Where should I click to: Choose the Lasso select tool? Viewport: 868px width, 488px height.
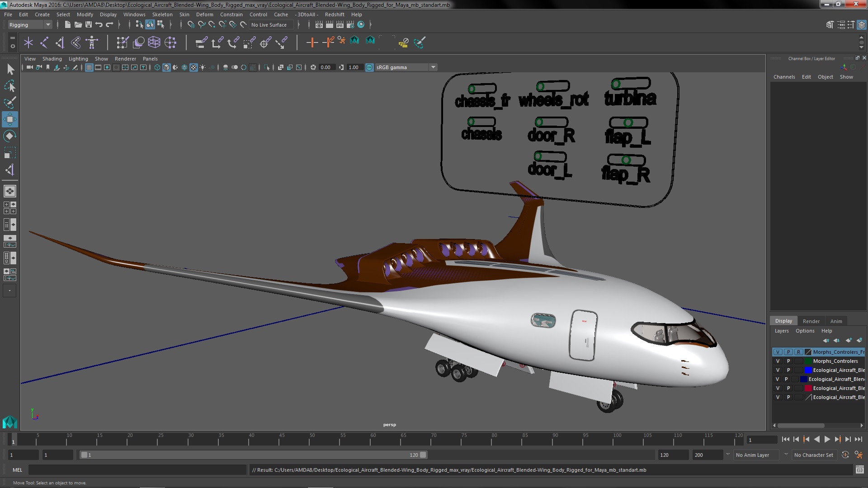click(x=10, y=86)
